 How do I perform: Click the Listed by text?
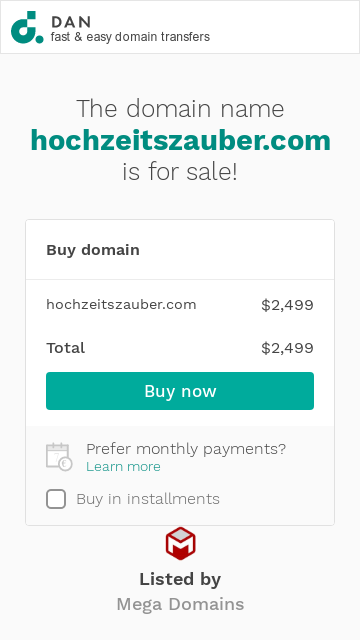pos(180,579)
